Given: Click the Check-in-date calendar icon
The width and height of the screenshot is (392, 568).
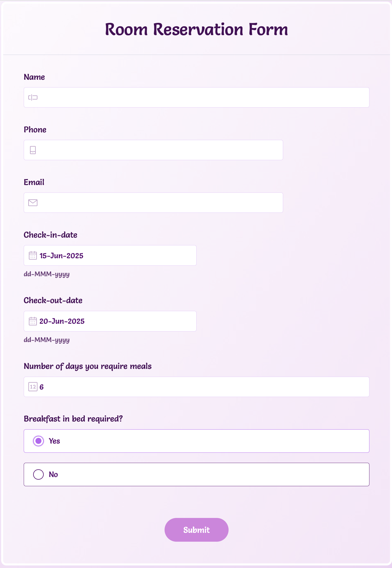Looking at the screenshot, I should point(33,255).
